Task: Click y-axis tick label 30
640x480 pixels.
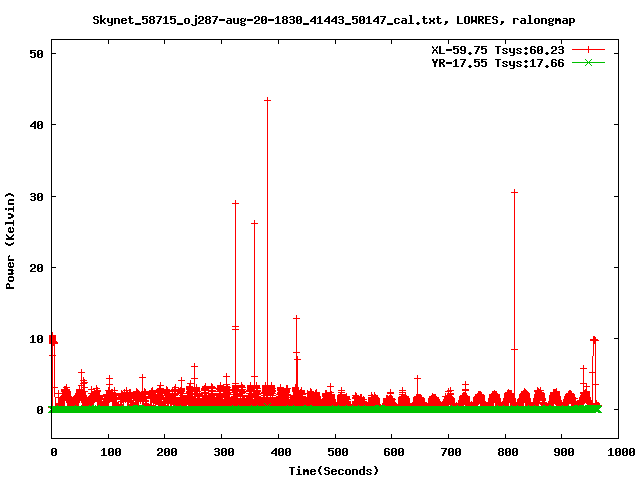Action: 36,197
